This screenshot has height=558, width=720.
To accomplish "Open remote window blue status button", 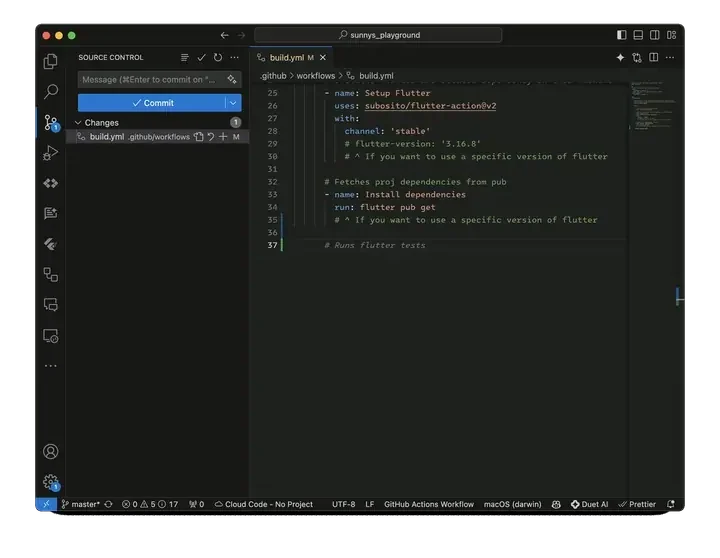I will (46, 504).
